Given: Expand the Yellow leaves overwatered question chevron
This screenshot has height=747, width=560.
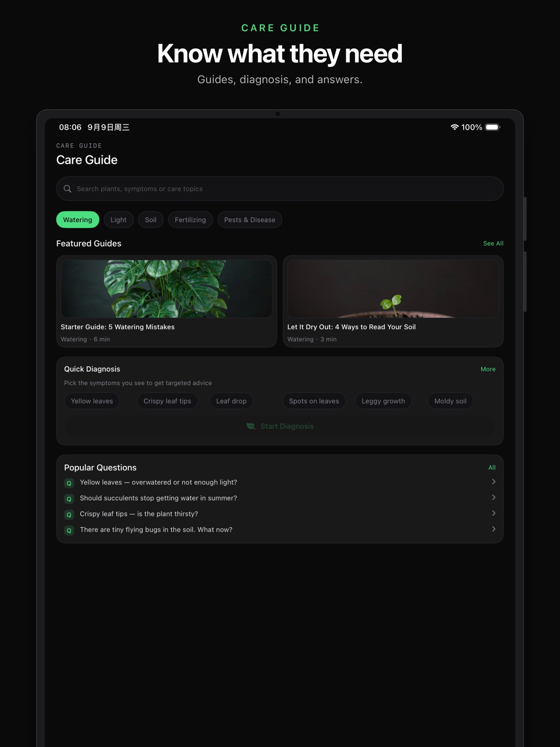Looking at the screenshot, I should tap(494, 482).
